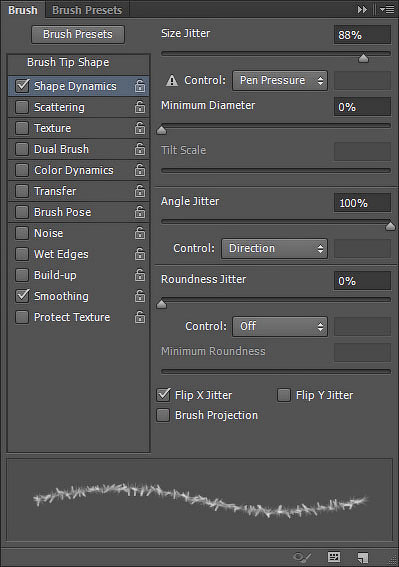Viewport: 399px width, 567px height.
Task: Open Angle Jitter Control dropdown Direction
Action: pyautogui.click(x=275, y=248)
